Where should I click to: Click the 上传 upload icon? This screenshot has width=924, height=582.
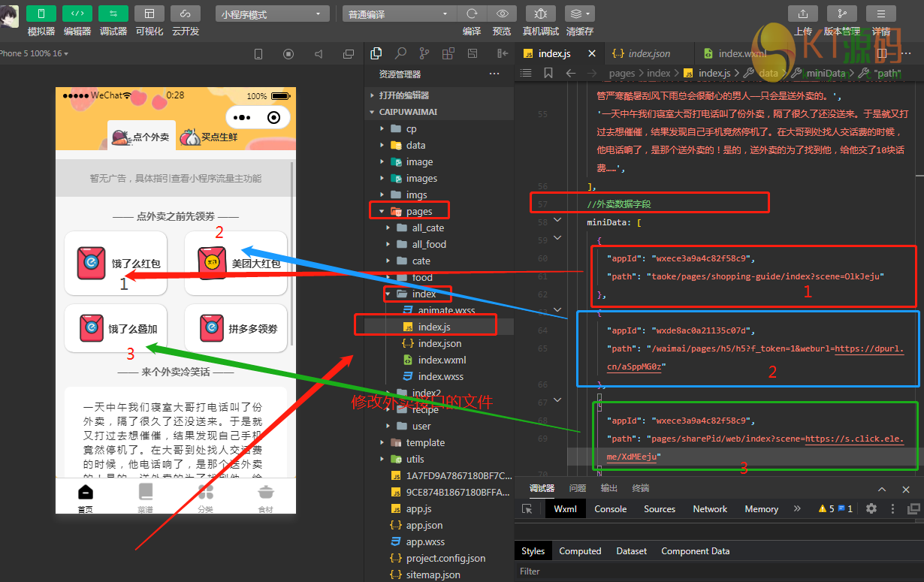pos(802,14)
